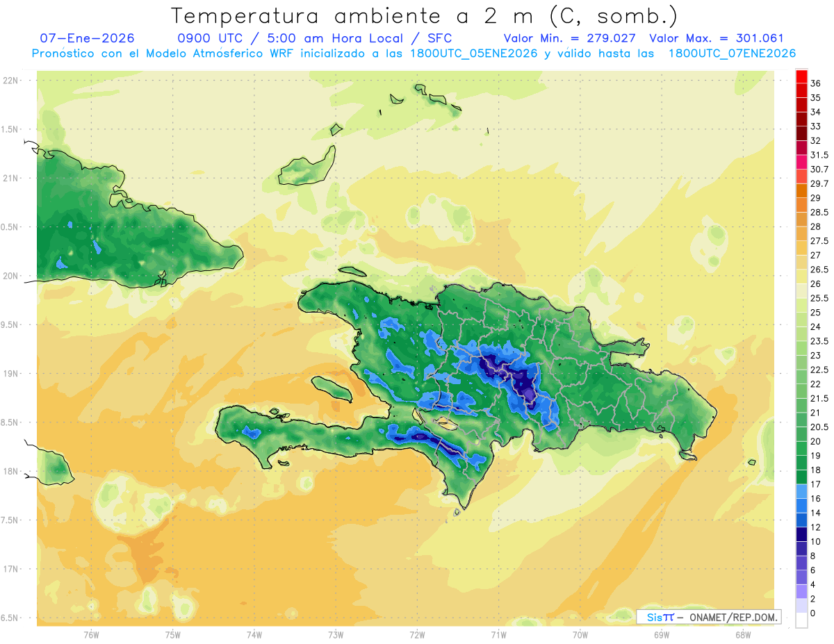
Task: Click the '19N' latitude label
Action: pos(10,374)
